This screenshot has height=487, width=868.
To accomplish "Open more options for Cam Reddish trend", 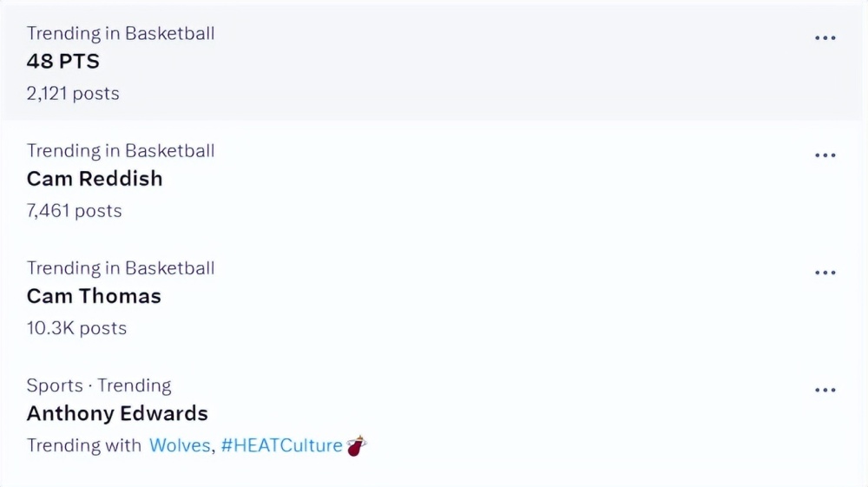I will coord(825,155).
